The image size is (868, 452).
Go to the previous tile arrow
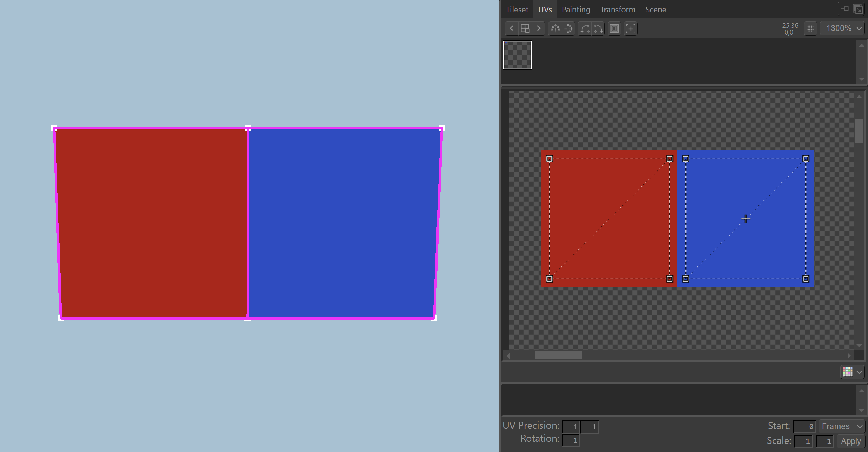[x=512, y=29]
